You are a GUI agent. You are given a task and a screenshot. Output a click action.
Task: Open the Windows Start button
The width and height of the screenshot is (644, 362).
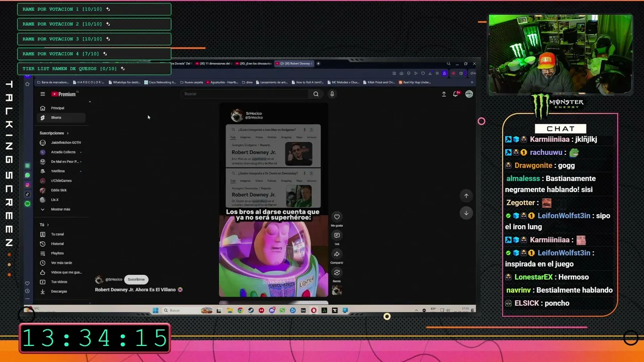155,310
